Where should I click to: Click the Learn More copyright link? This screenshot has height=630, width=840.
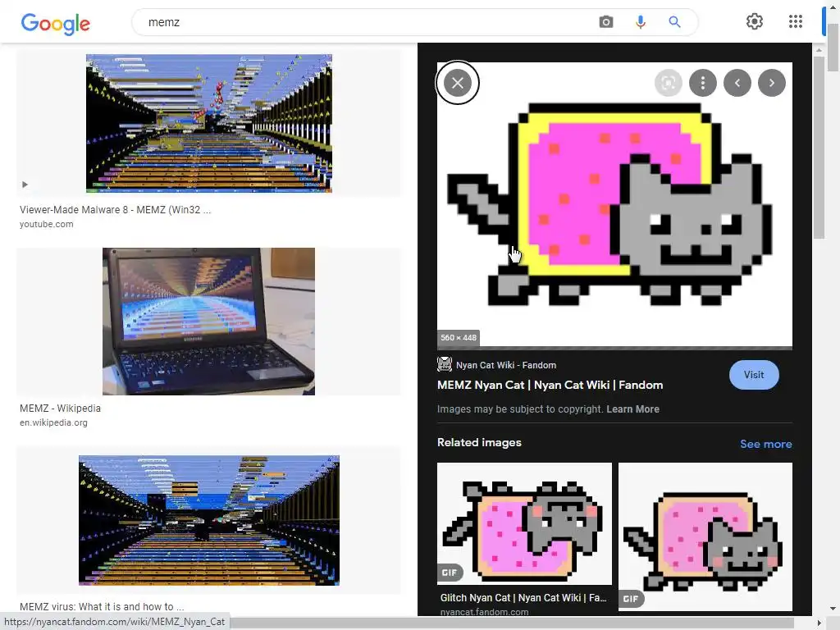point(632,409)
